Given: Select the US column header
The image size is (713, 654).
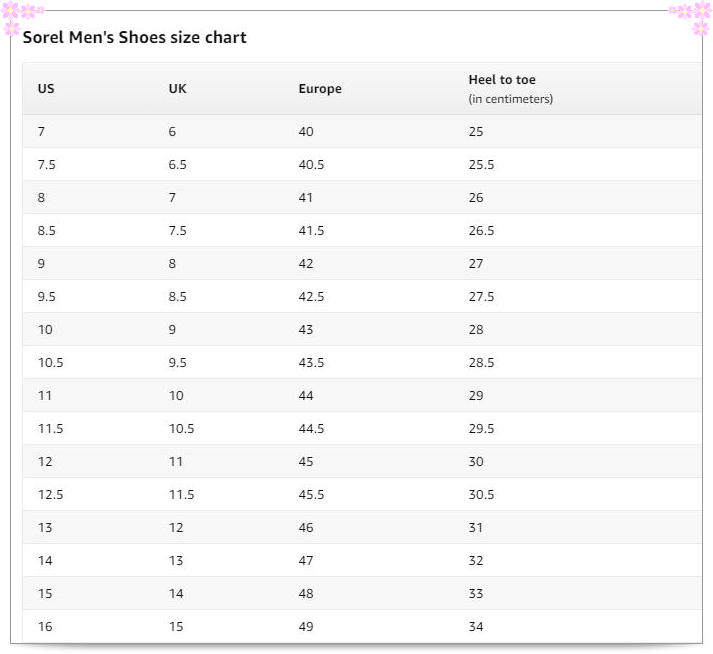Looking at the screenshot, I should (x=46, y=89).
